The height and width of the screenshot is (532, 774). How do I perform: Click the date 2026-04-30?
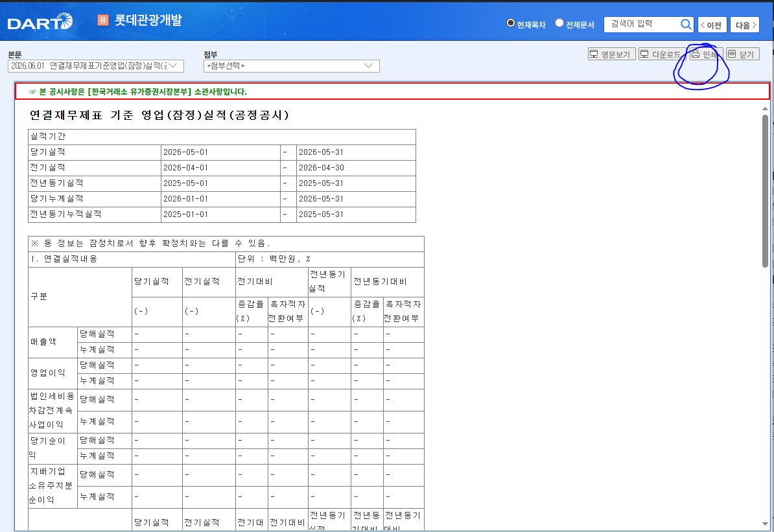(x=322, y=168)
